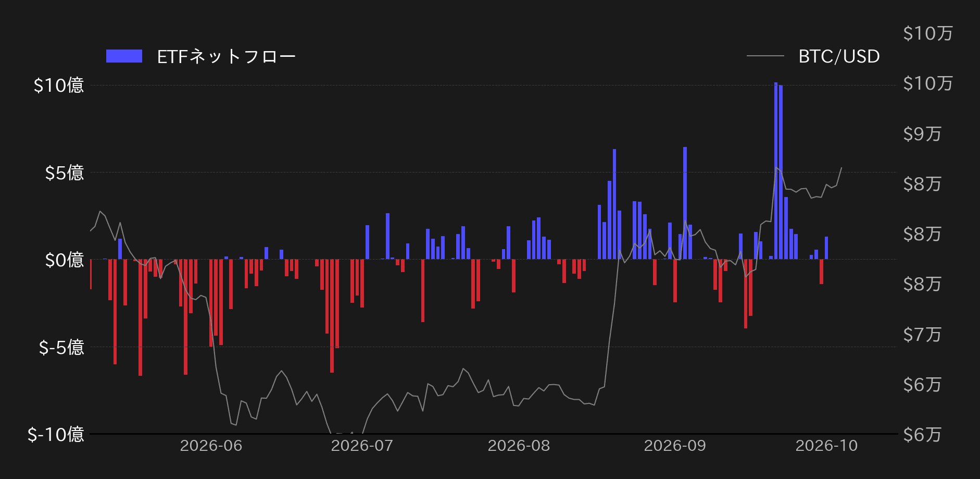Select the $10億 left axis label
980x479 pixels.
coord(59,85)
